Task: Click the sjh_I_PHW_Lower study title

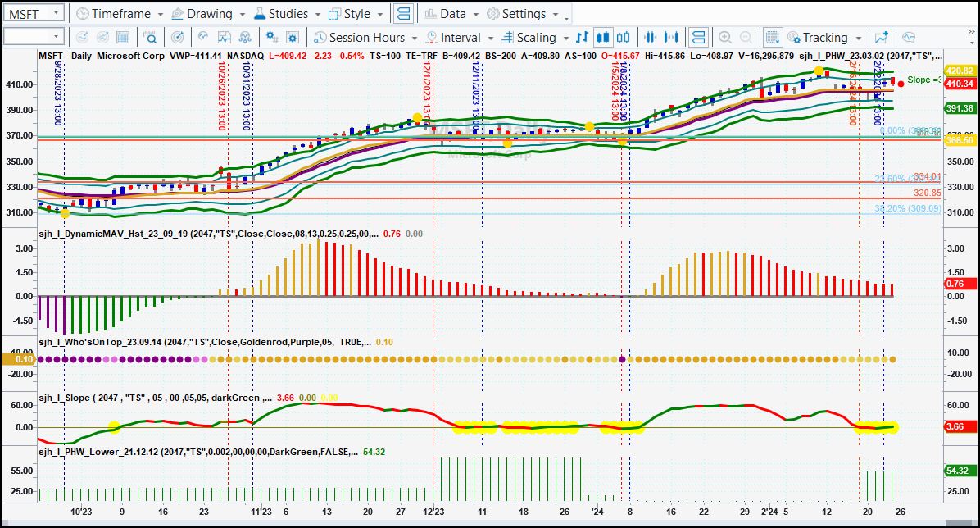Action: tap(198, 452)
